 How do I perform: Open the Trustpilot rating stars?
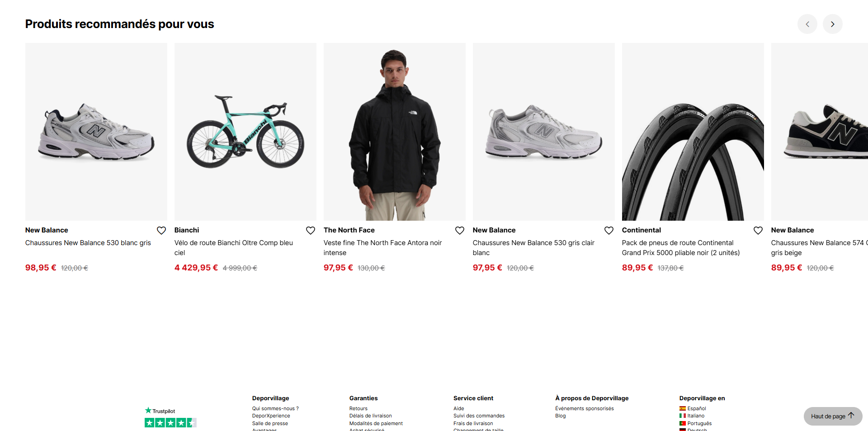(x=170, y=423)
